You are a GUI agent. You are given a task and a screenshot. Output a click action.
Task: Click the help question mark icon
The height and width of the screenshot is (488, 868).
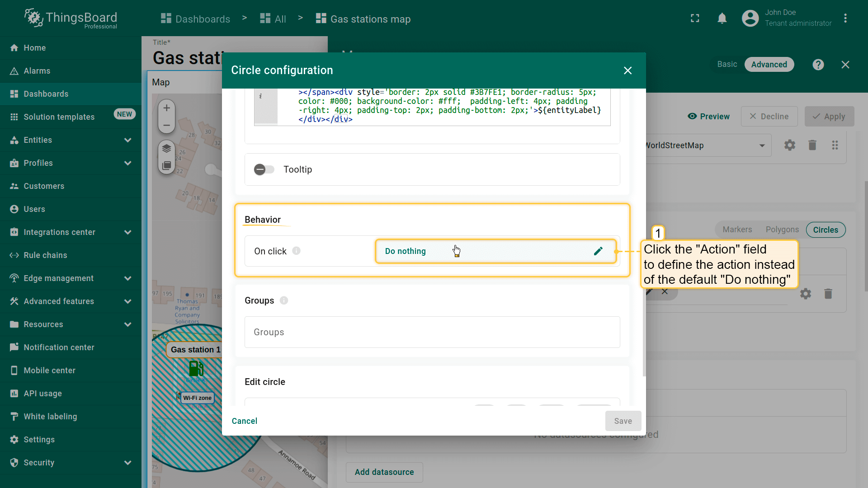pos(818,65)
